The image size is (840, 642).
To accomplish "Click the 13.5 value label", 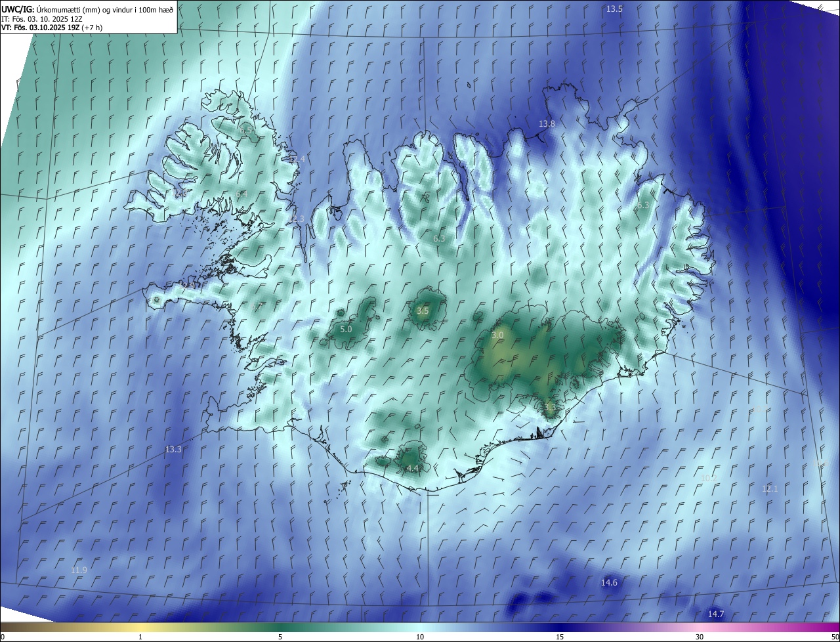I will click(614, 9).
